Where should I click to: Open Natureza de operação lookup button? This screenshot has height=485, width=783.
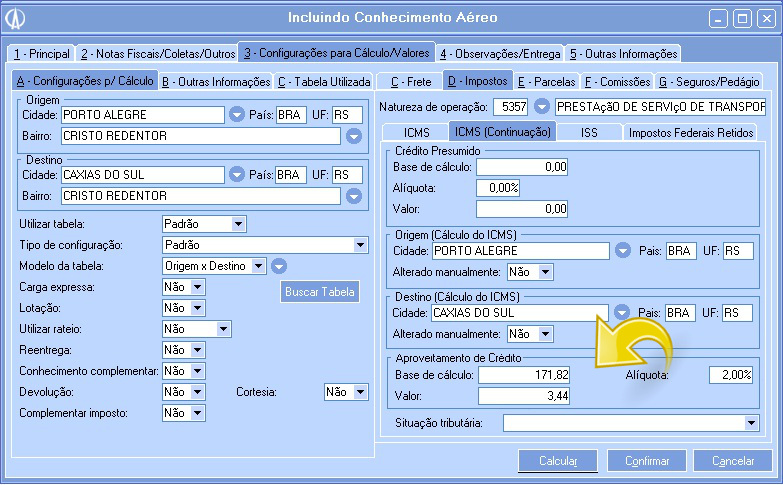click(x=542, y=106)
